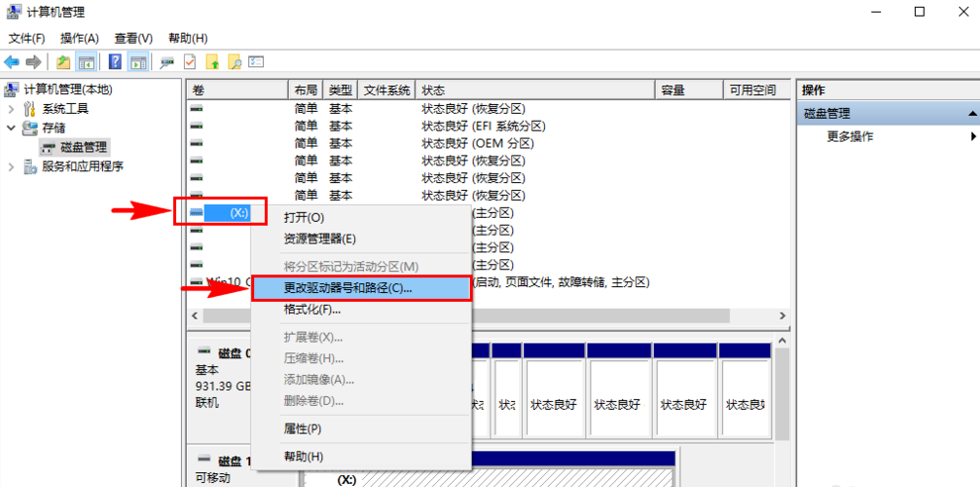The image size is (980, 487).
Task: Expand the 服务和应用程序 tree node
Action: click(x=10, y=166)
